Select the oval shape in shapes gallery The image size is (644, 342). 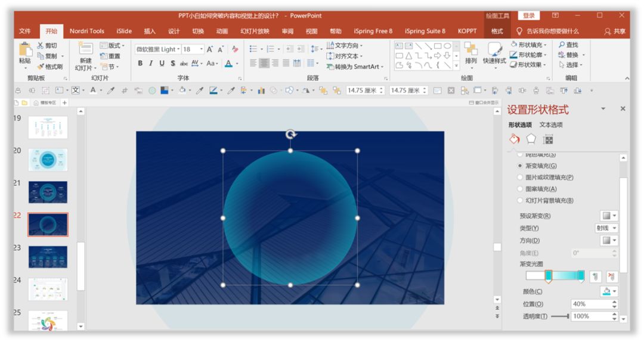point(447,46)
